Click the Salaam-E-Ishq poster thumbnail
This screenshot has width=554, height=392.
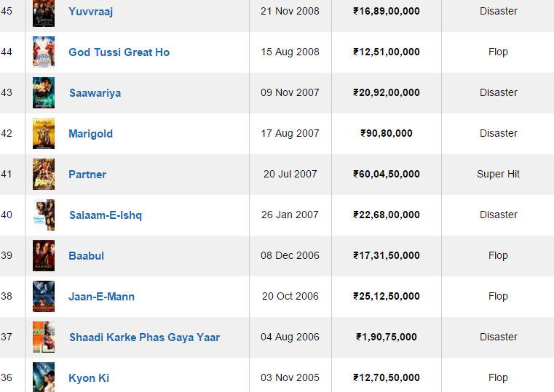pyautogui.click(x=44, y=215)
